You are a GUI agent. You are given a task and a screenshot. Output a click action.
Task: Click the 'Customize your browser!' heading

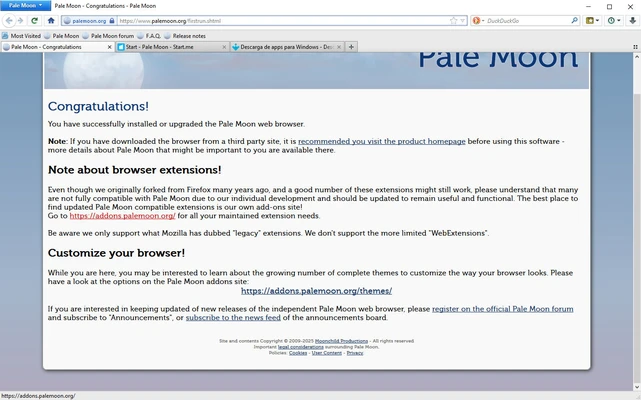[116, 253]
